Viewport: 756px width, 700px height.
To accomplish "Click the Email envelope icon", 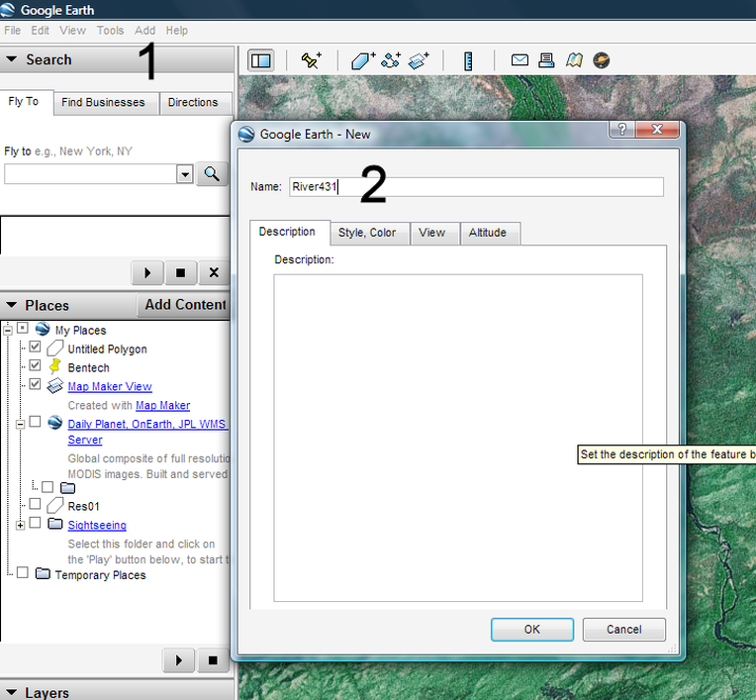I will 520,60.
